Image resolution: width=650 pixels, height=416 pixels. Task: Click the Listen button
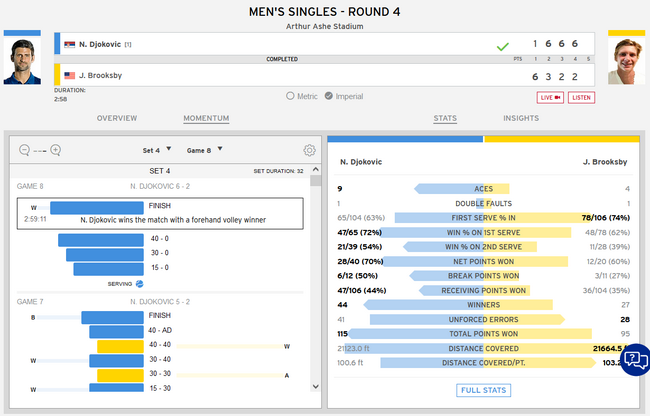582,97
